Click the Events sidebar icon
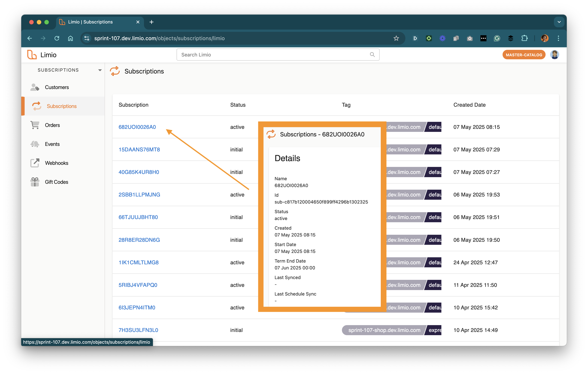This screenshot has width=588, height=374. click(35, 144)
